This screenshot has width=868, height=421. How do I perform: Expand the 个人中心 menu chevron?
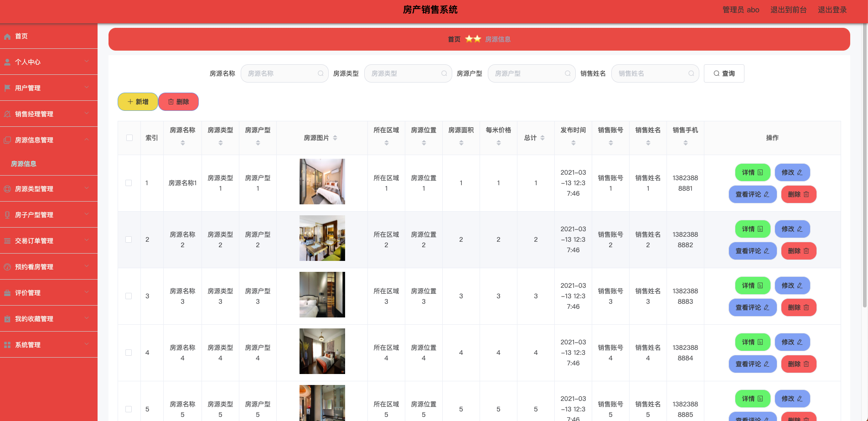click(x=87, y=61)
